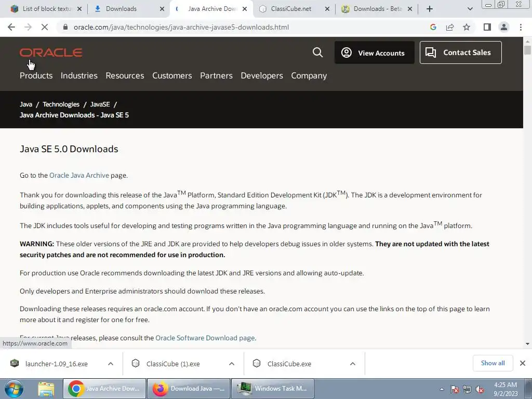Image resolution: width=532 pixels, height=399 pixels.
Task: Open a new browser tab
Action: pyautogui.click(x=430, y=9)
